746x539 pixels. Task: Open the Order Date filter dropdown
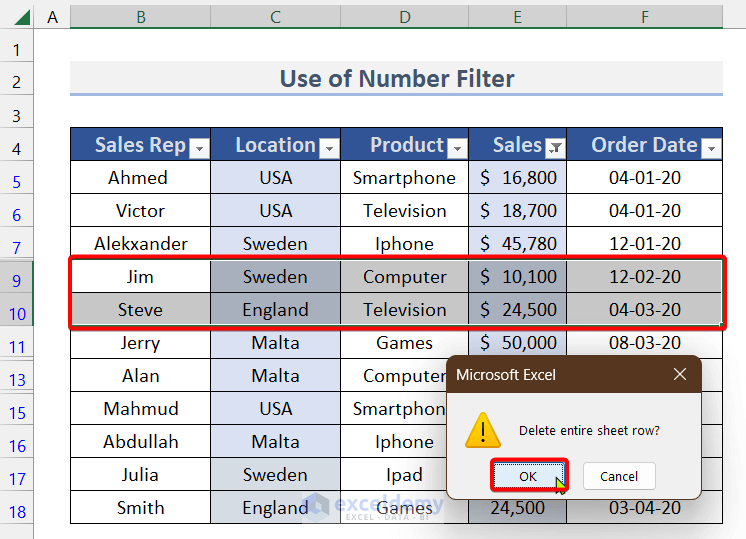(x=711, y=148)
